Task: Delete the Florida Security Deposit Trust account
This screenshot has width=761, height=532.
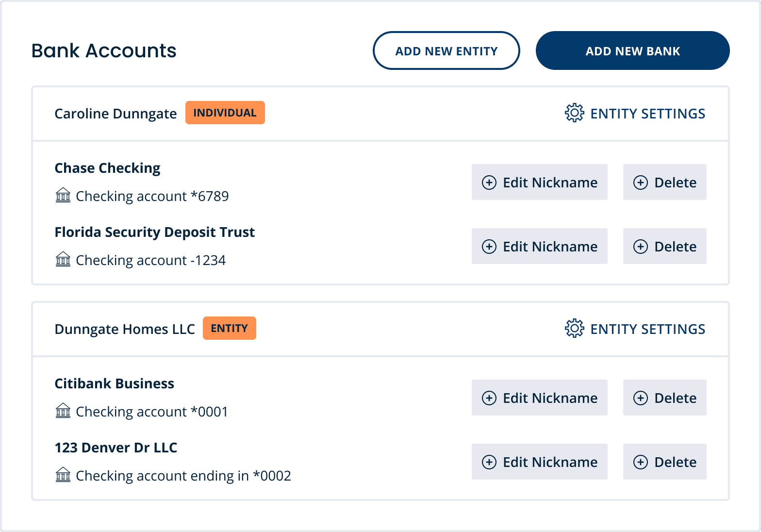Action: pos(665,246)
